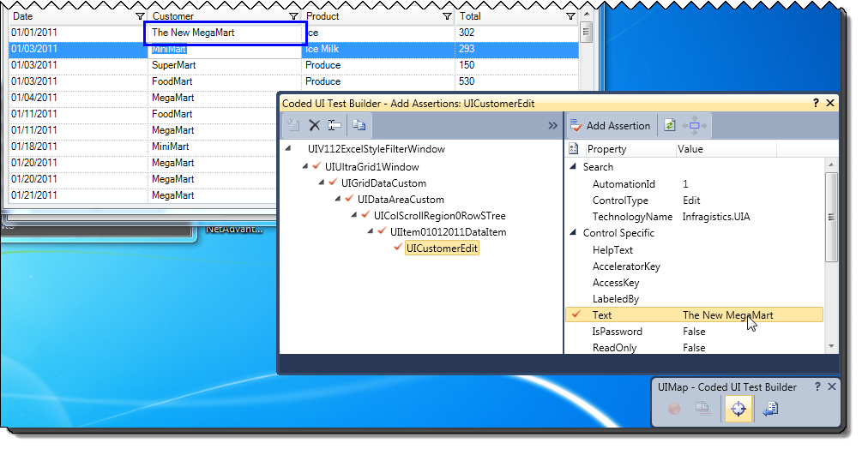Click the rename control icon in the toolbar
This screenshot has width=868, height=455.
335,125
